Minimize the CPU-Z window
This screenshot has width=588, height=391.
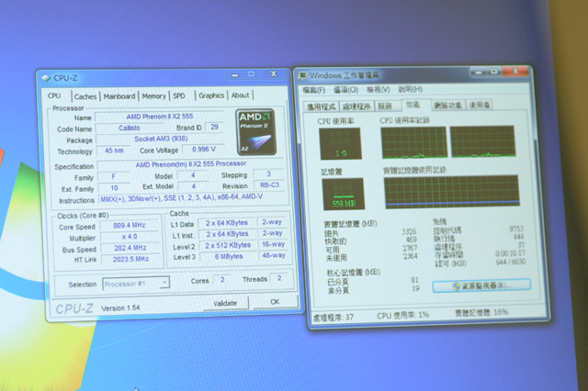[235, 75]
